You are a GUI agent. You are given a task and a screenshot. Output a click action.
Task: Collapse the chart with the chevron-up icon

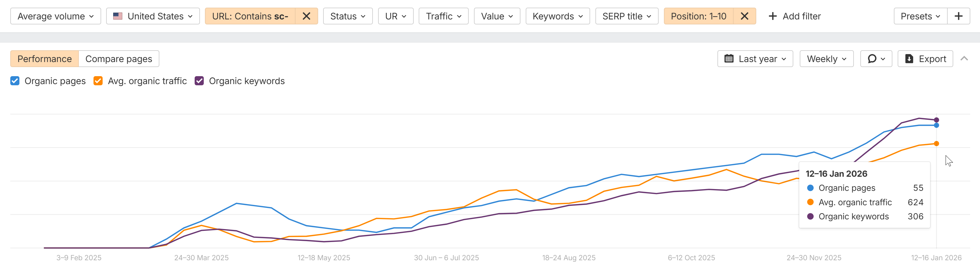964,59
